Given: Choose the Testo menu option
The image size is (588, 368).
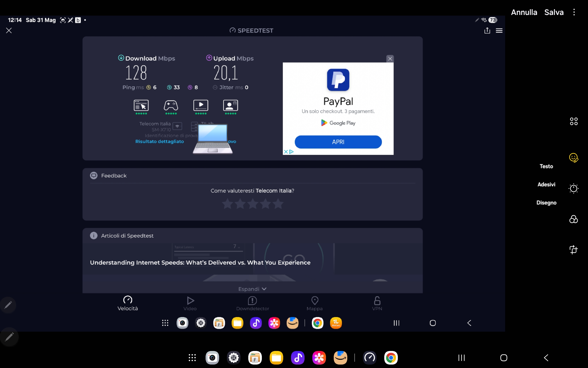Looking at the screenshot, I should point(546,166).
